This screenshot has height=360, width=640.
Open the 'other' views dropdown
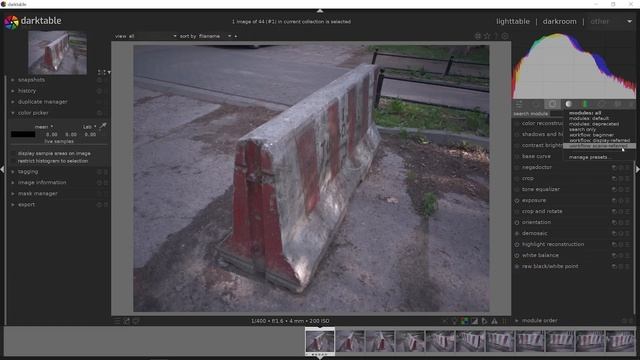[x=611, y=22]
